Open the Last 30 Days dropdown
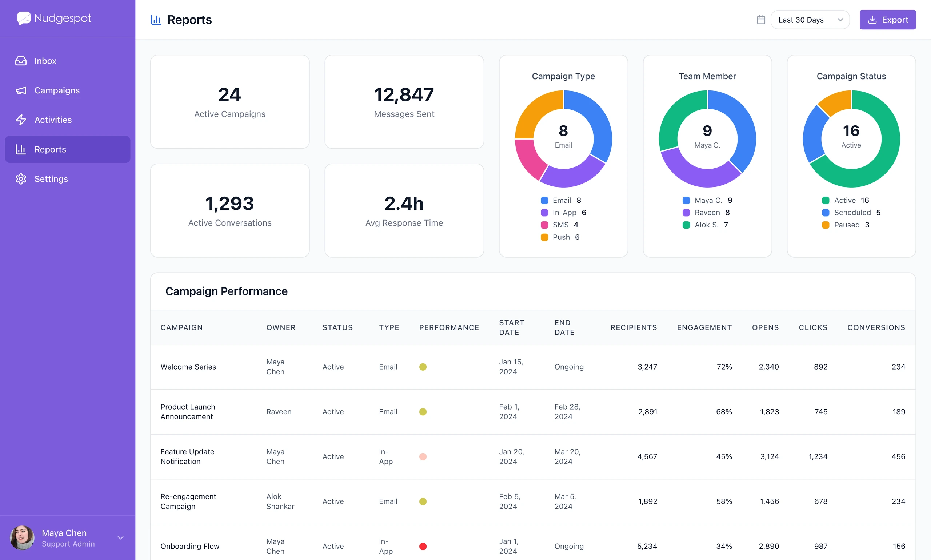This screenshot has width=931, height=560. coord(810,20)
